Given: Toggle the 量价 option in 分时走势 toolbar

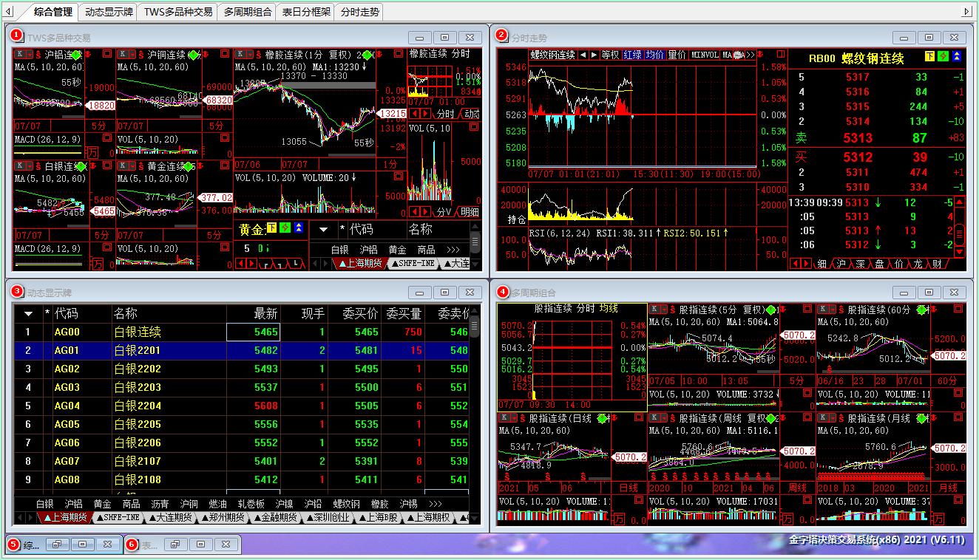Looking at the screenshot, I should [677, 55].
